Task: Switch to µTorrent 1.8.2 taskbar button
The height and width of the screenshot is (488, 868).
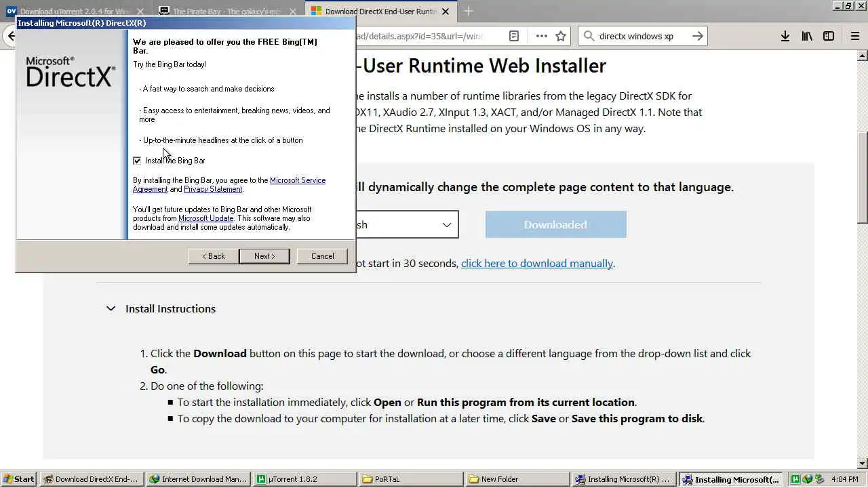Action: tap(305, 479)
